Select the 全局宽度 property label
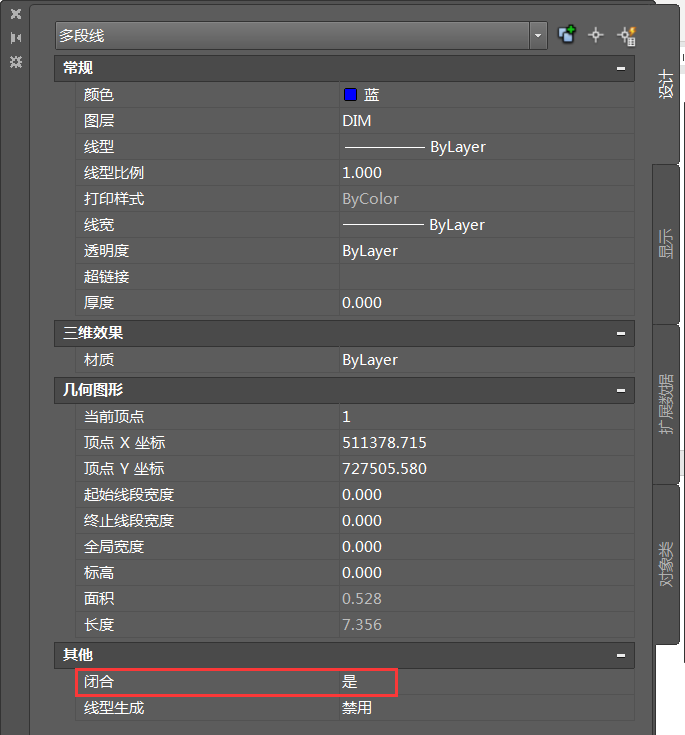The height and width of the screenshot is (735, 685). [114, 547]
